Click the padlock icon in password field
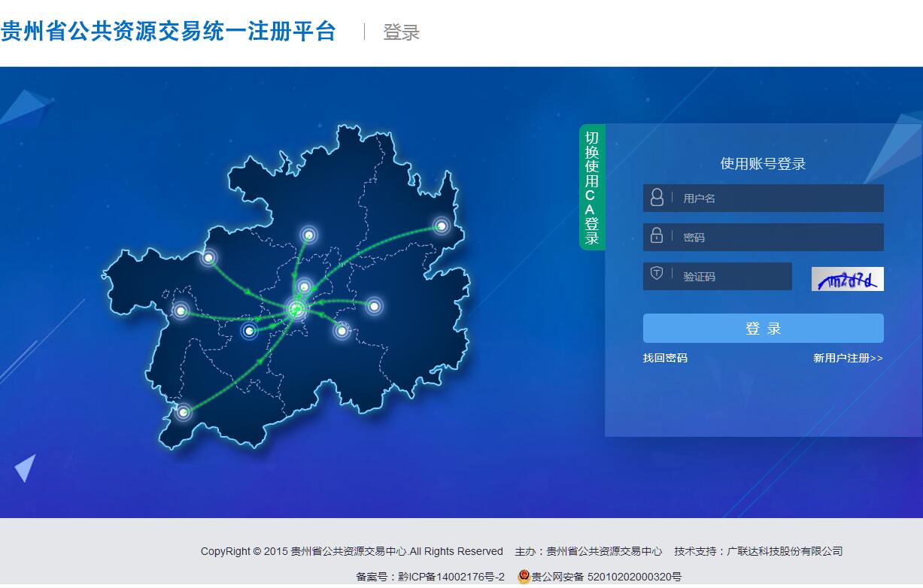923x588 pixels. pyautogui.click(x=657, y=236)
